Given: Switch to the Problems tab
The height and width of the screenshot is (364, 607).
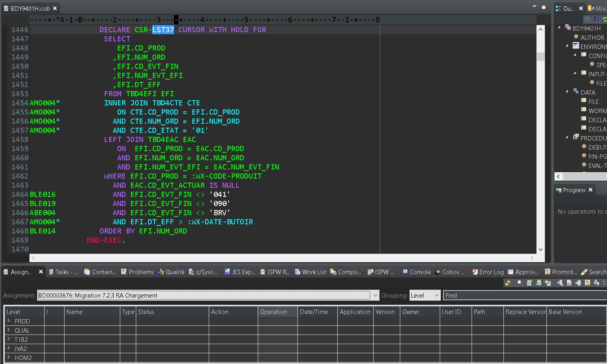Looking at the screenshot, I should coord(137,272).
